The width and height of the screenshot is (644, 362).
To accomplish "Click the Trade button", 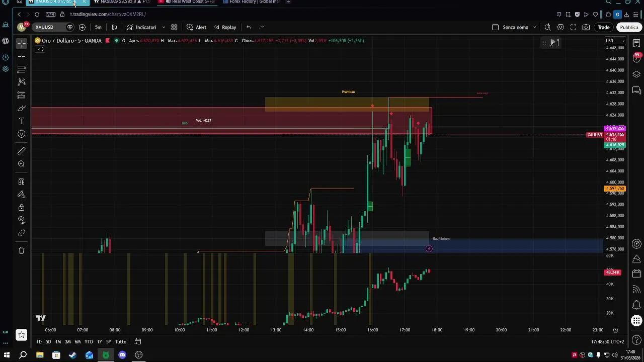I will pyautogui.click(x=603, y=27).
